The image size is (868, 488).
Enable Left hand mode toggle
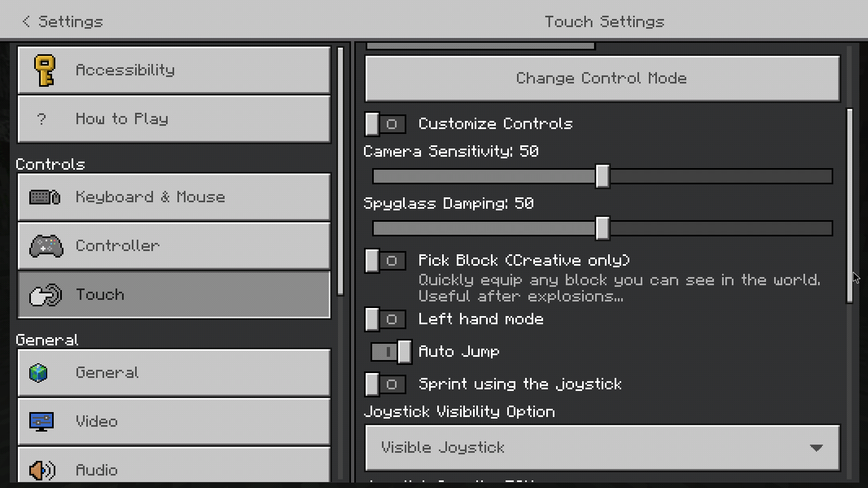pyautogui.click(x=385, y=319)
